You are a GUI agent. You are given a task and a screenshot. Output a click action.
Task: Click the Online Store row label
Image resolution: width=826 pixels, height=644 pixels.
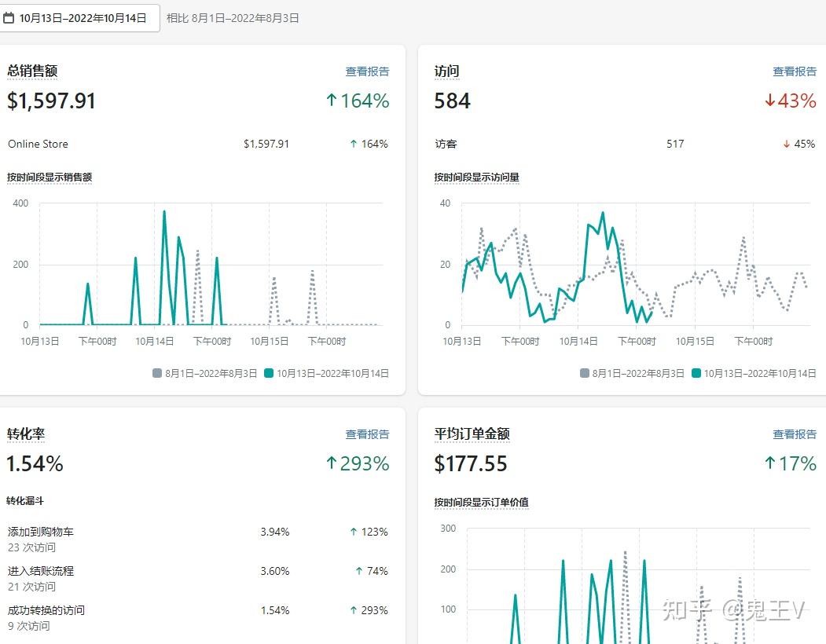pos(38,144)
